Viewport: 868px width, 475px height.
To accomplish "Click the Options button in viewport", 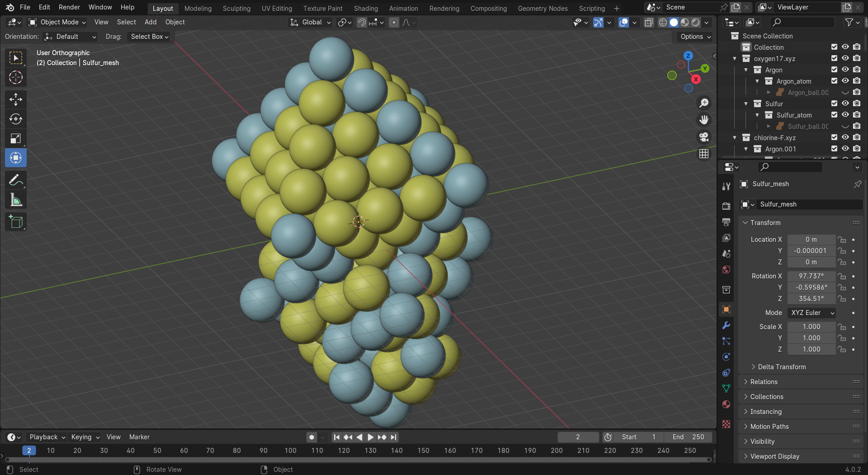I will click(x=695, y=37).
